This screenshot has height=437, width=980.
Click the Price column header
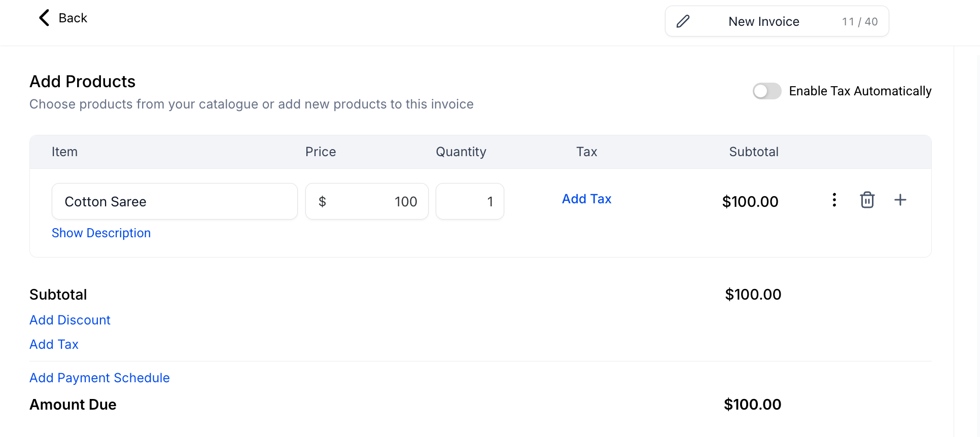coord(321,152)
